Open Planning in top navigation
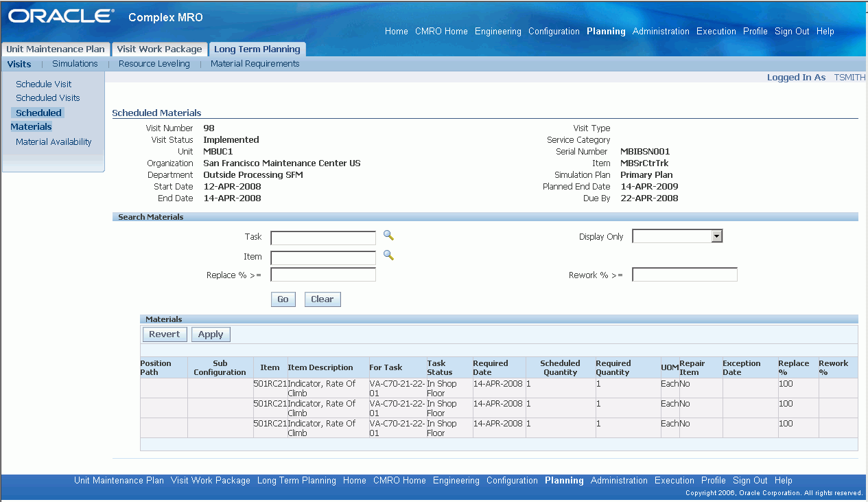The height and width of the screenshot is (502, 868). click(606, 31)
